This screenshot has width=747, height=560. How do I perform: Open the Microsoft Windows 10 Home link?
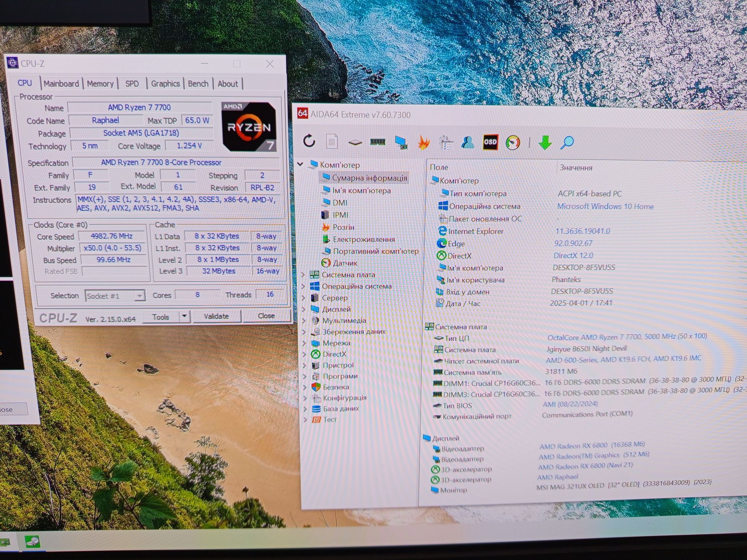(605, 206)
